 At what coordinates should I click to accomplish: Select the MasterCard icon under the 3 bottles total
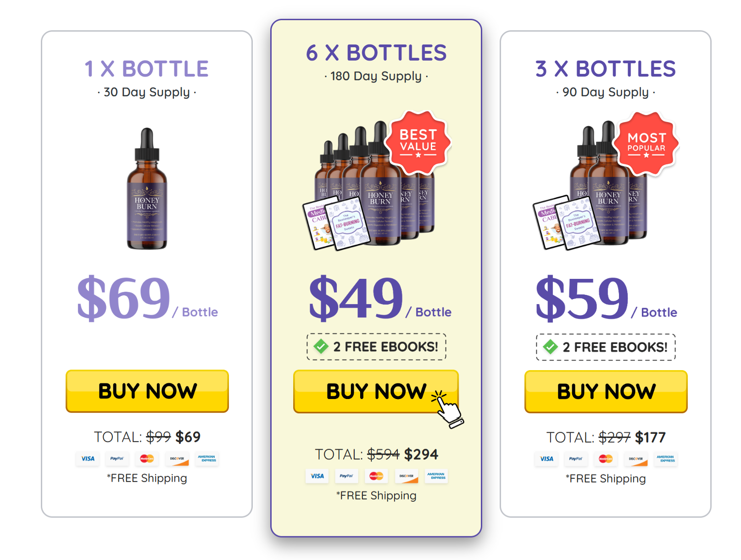coord(606,459)
